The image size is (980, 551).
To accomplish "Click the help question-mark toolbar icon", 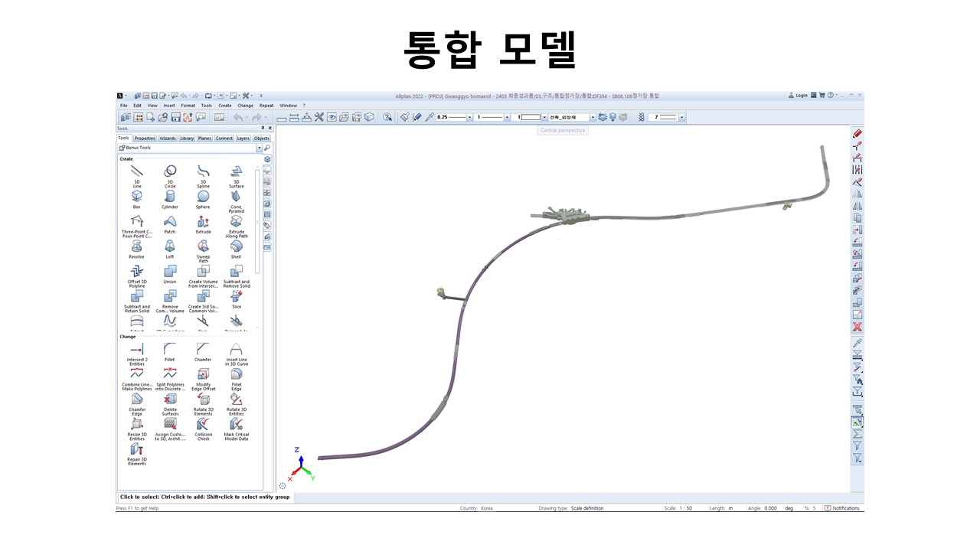I will pyautogui.click(x=387, y=117).
